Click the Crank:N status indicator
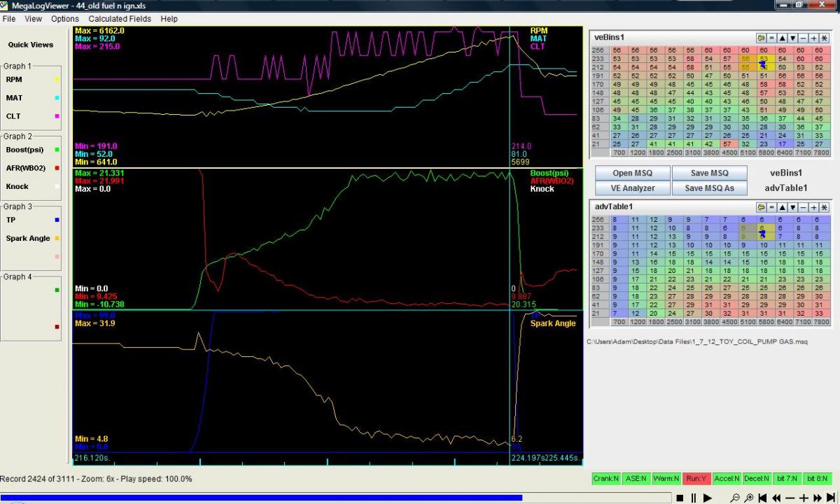Screen dimensions: 840x504 point(605,479)
